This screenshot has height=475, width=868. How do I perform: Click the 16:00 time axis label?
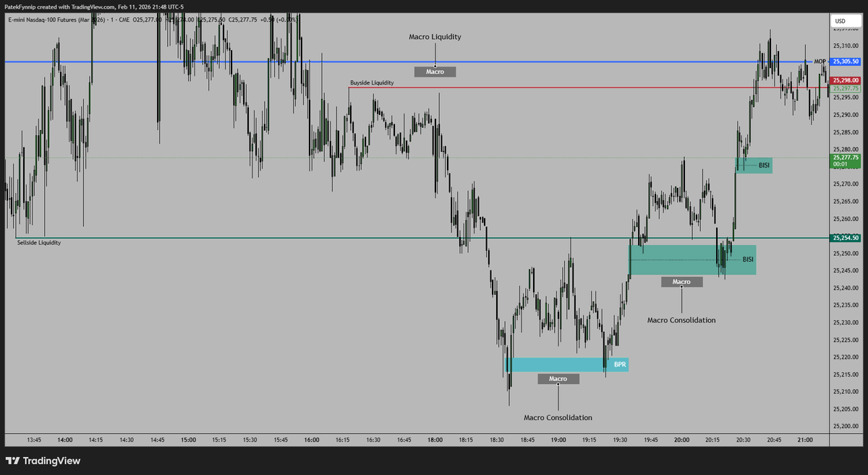point(312,440)
